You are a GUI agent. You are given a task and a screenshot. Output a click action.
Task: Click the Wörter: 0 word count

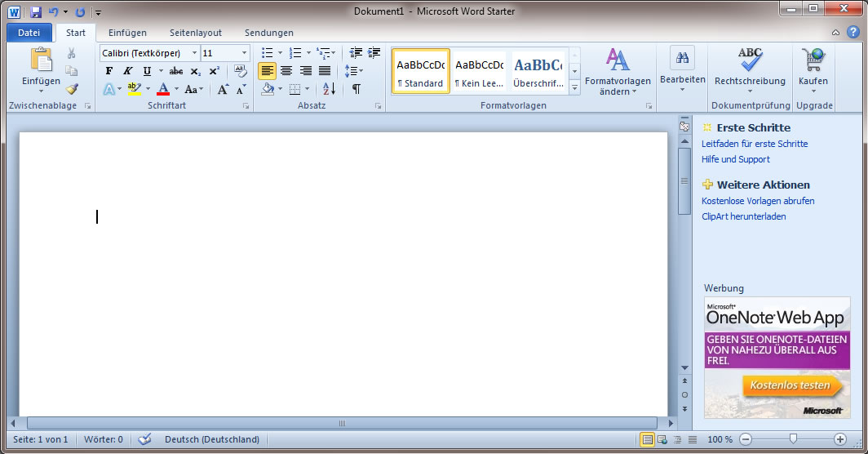point(104,439)
